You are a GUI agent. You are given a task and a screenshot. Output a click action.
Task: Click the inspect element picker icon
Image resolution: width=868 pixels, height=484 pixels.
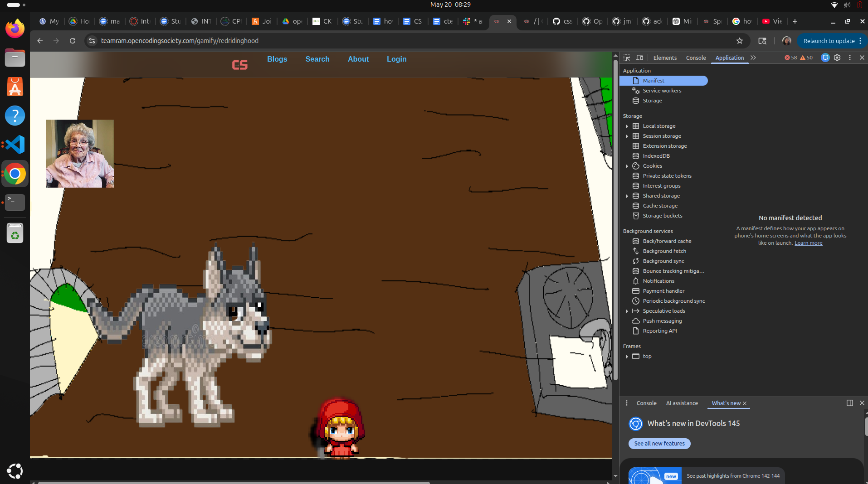point(627,58)
